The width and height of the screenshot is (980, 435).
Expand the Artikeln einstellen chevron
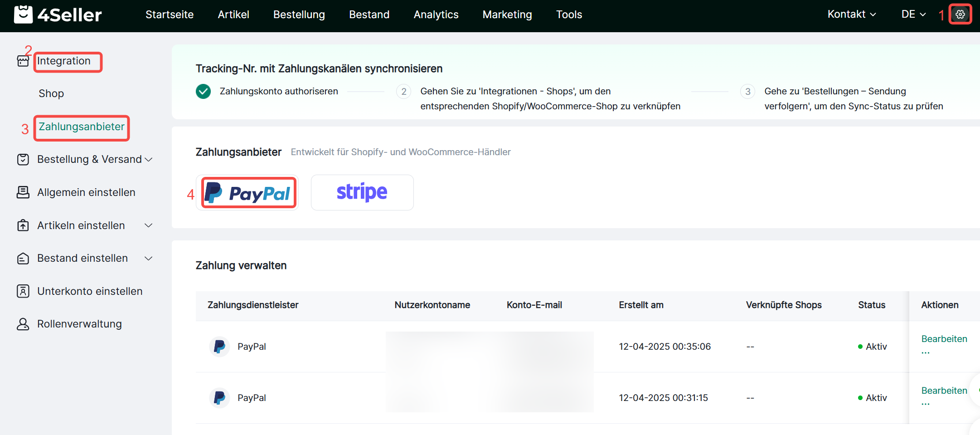148,225
